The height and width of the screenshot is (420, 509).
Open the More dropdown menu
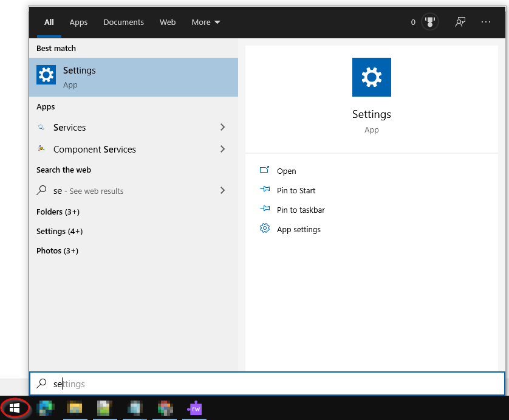tap(206, 22)
